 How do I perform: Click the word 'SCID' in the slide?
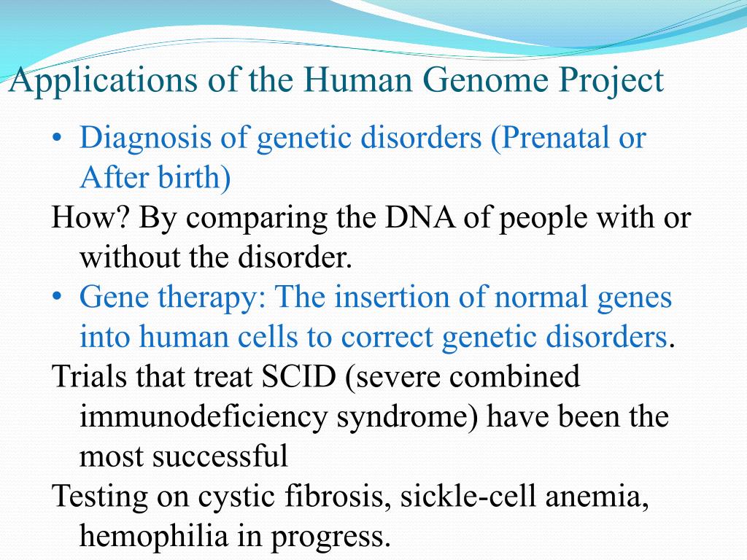(x=298, y=376)
